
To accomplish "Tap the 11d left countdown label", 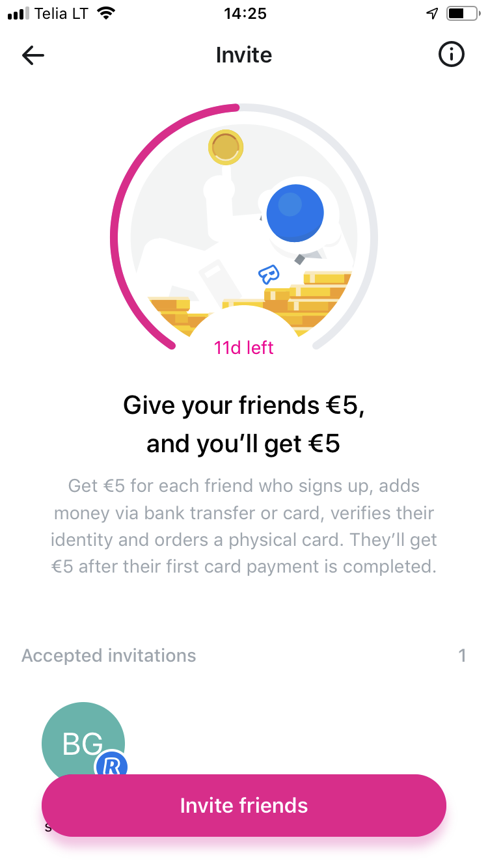I will click(244, 347).
